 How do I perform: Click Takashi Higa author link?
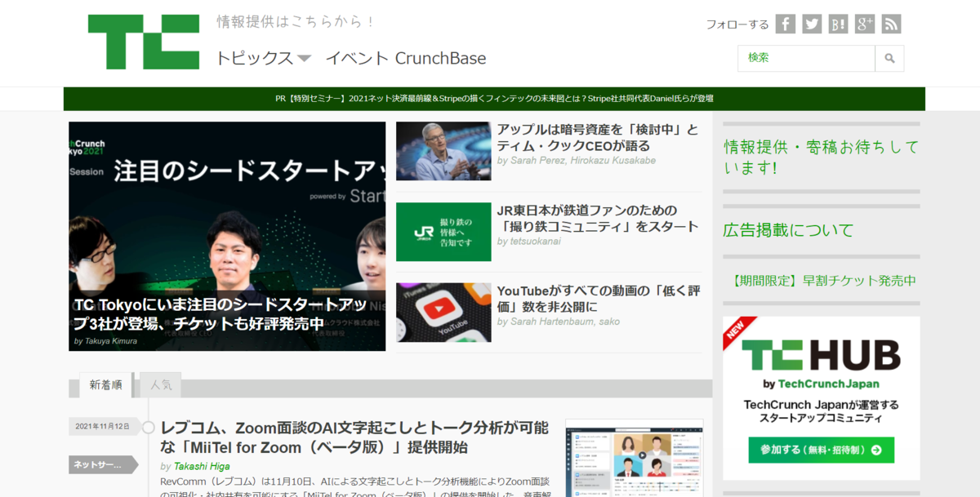point(202,467)
